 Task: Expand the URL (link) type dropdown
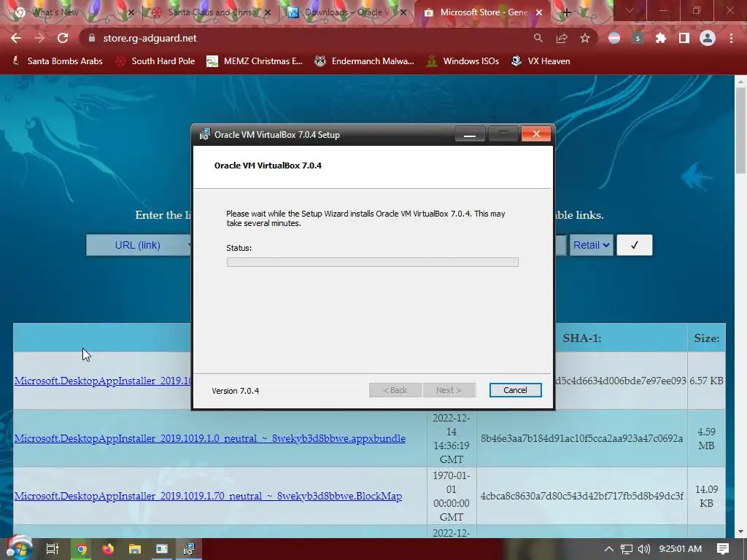click(139, 245)
